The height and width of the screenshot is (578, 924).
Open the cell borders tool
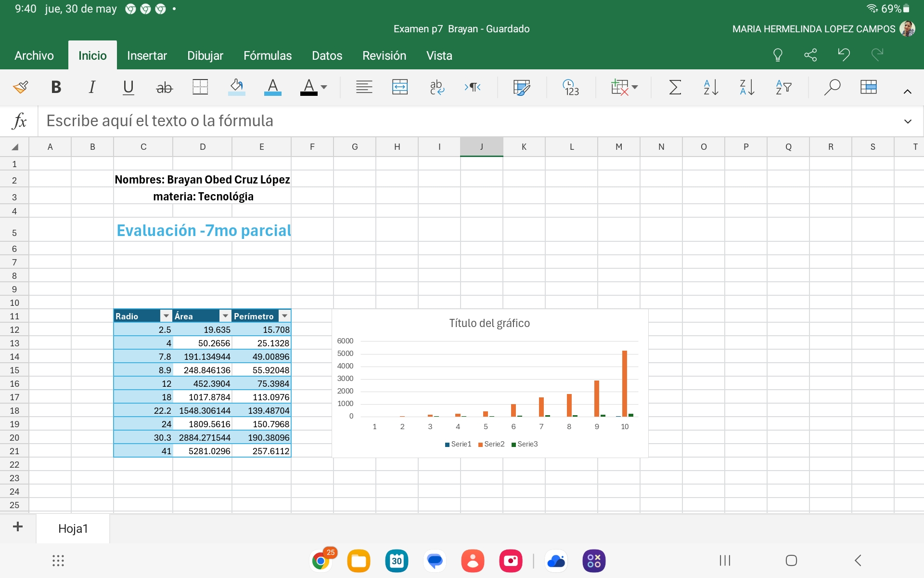pyautogui.click(x=200, y=87)
